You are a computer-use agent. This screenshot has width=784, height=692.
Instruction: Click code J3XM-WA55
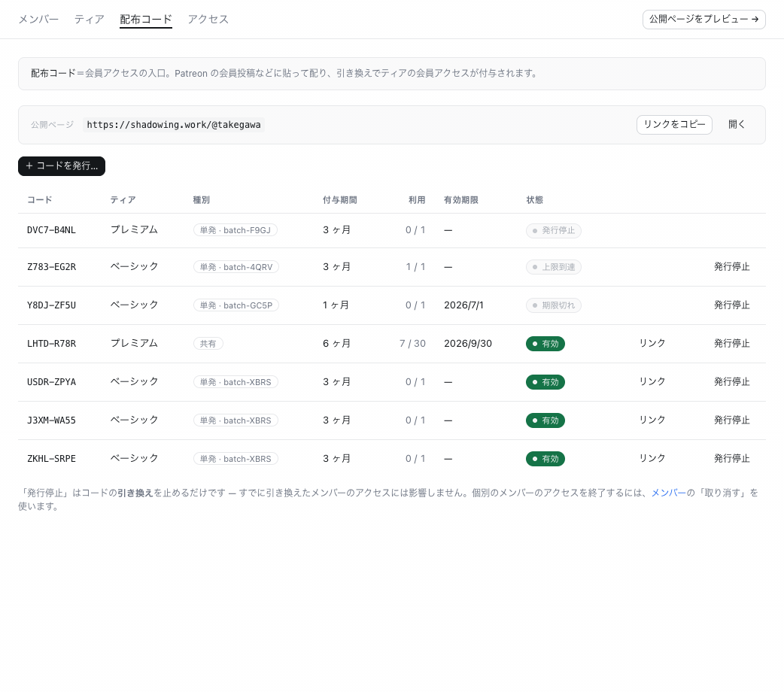(x=51, y=420)
